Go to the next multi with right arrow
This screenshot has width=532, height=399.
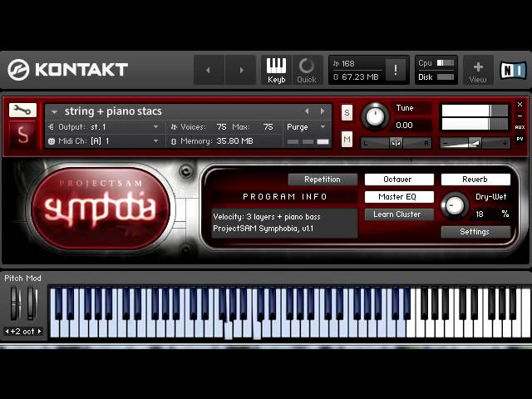click(240, 70)
